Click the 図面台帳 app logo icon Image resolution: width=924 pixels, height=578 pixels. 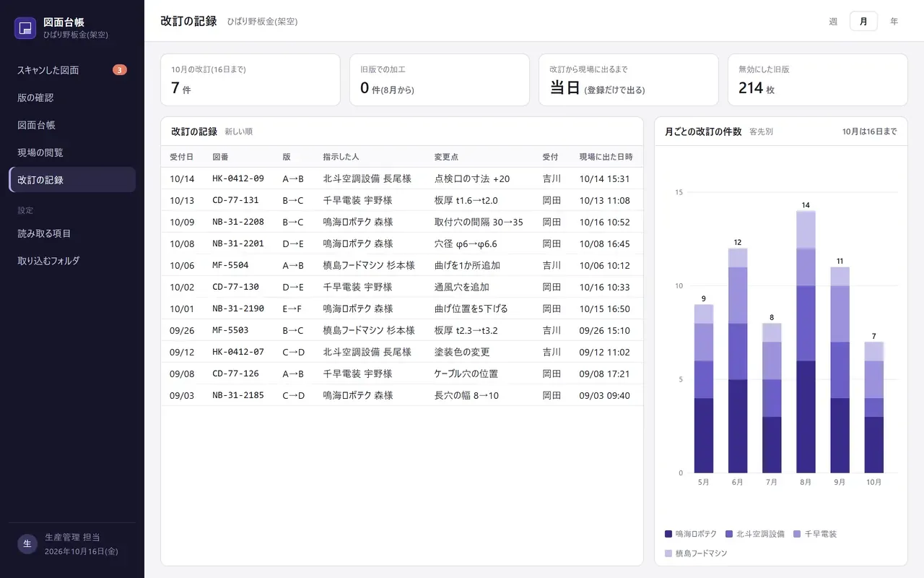[x=25, y=28]
